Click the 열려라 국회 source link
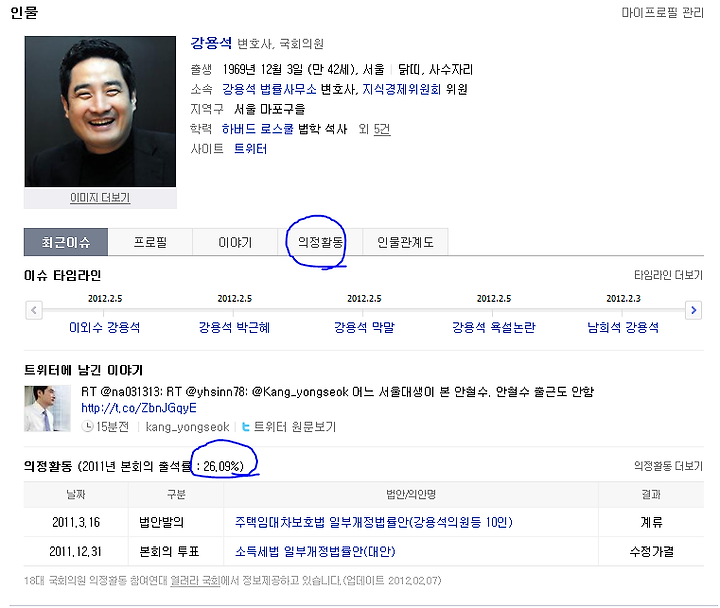 tap(195, 581)
